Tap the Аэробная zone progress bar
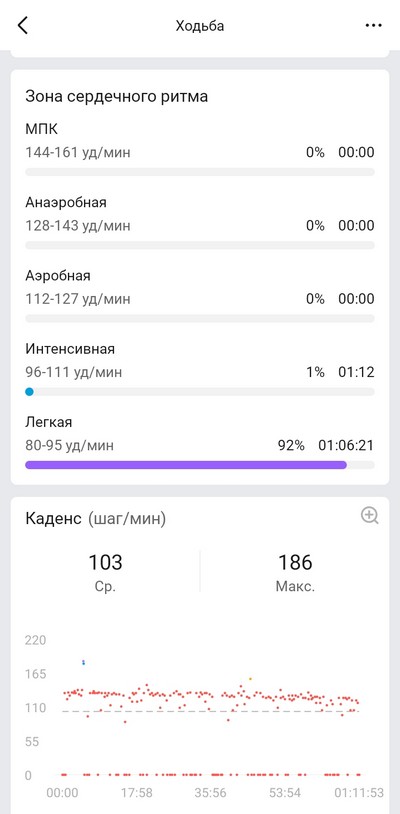The image size is (400, 814). 200,318
